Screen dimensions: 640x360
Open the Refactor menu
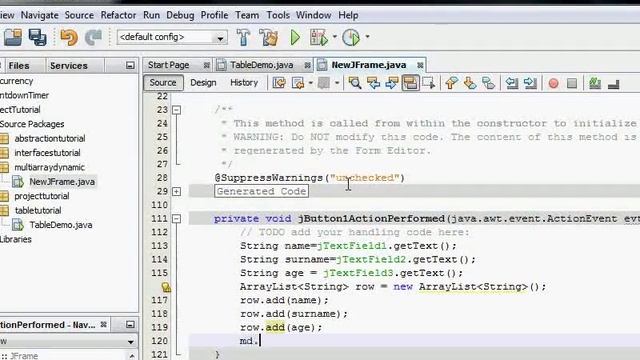point(118,16)
